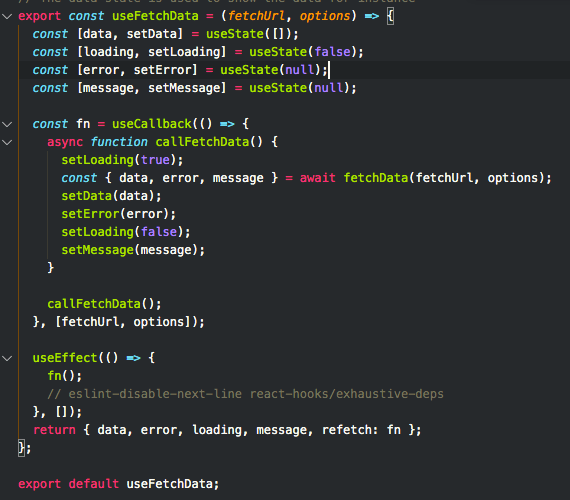Click 'fetchData' in the await call
Image resolution: width=570 pixels, height=500 pixels.
pyautogui.click(x=376, y=178)
